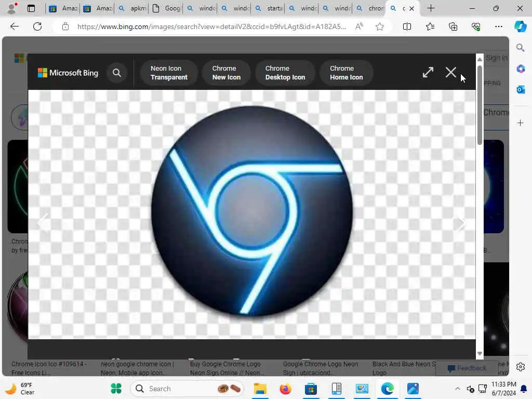532x399 pixels.
Task: Switch to the starta tab
Action: (x=268, y=8)
